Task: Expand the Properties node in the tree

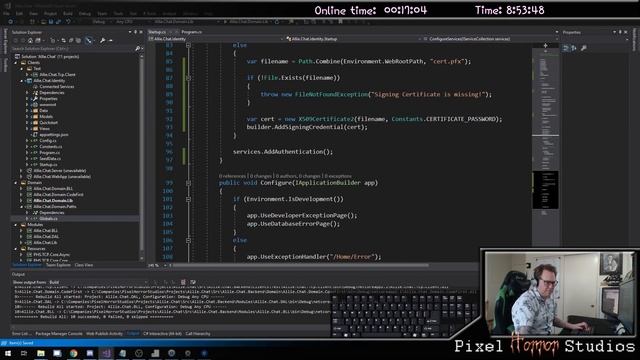Action: point(27,99)
